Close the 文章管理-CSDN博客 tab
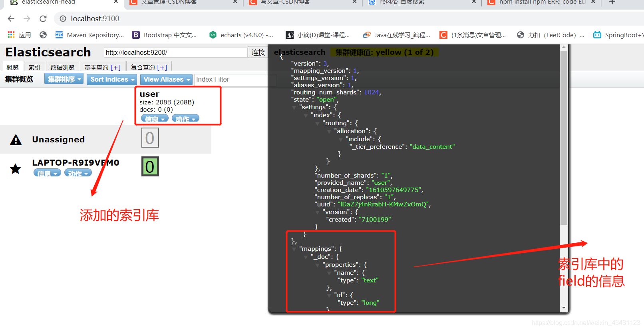This screenshot has height=330, width=644. pos(235,2)
